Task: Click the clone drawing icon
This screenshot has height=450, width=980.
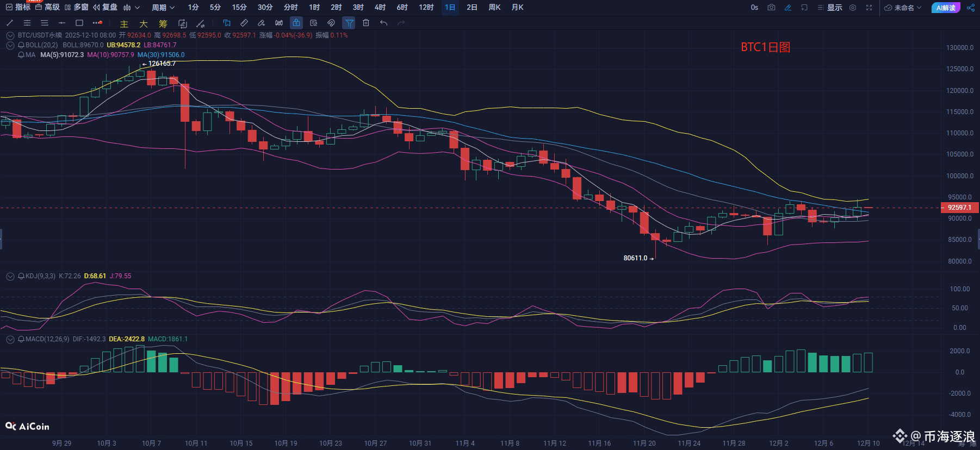Action: pos(227,23)
